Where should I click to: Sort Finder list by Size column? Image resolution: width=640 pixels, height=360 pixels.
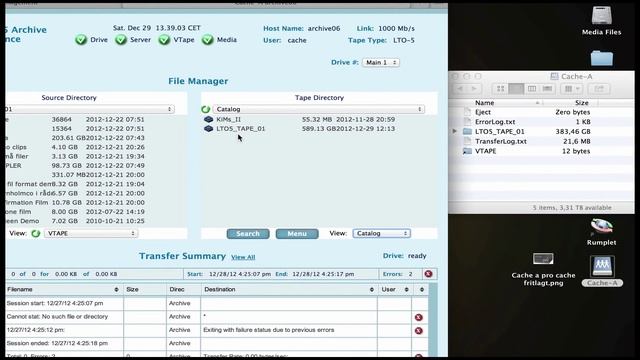[x=582, y=103]
